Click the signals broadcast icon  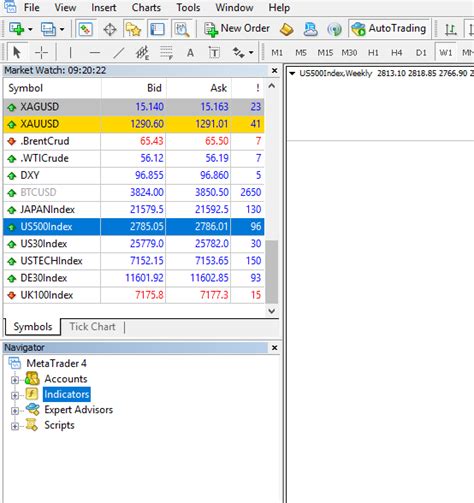point(334,30)
